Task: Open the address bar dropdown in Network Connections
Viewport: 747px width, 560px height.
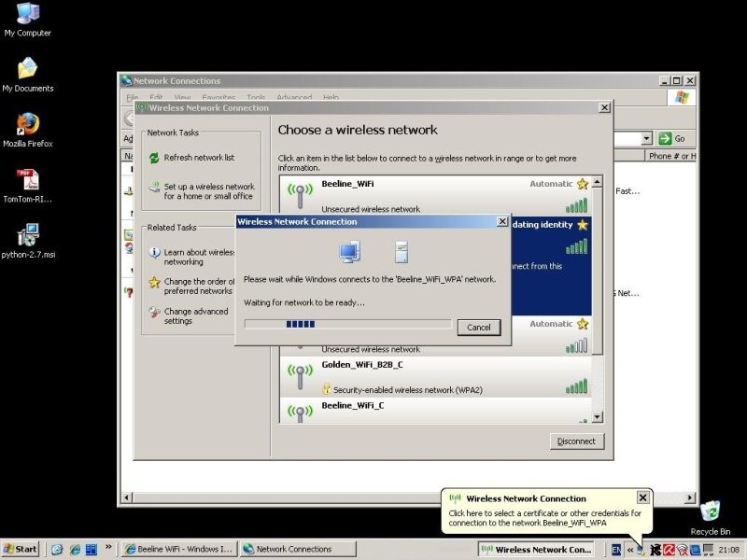Action: [646, 138]
